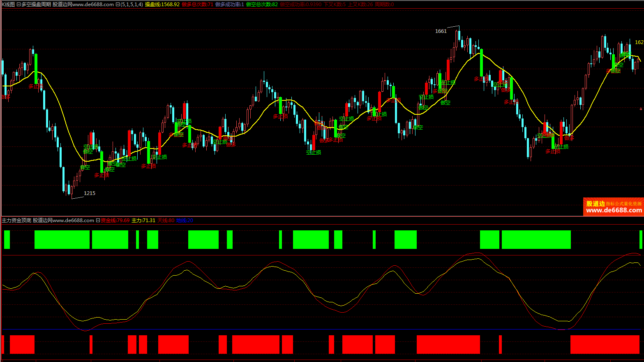
Task: Click the yellow 主力:71.31 label
Action: click(x=143, y=220)
